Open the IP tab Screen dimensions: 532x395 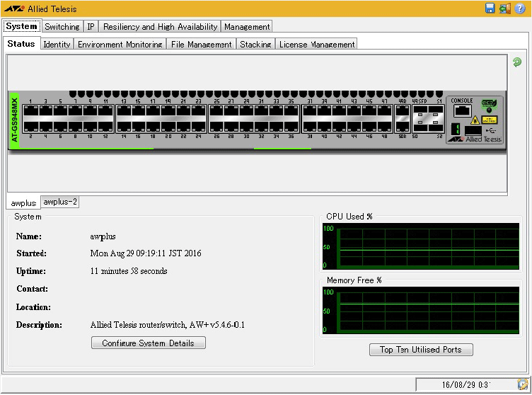(x=91, y=26)
